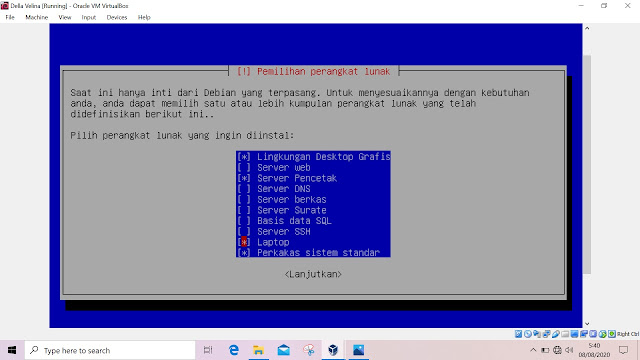
Task: Open the Help menu
Action: click(144, 17)
